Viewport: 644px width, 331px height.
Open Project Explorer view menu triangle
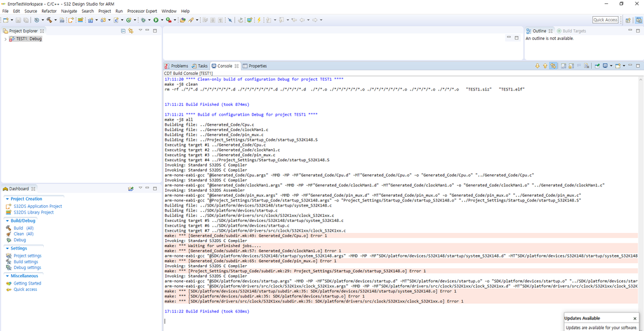click(x=140, y=30)
